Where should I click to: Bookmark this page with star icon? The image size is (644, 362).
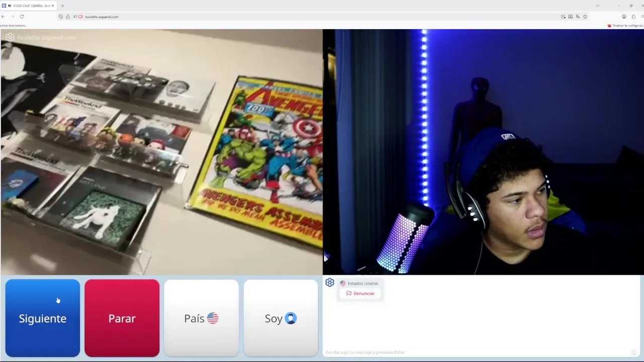585,17
